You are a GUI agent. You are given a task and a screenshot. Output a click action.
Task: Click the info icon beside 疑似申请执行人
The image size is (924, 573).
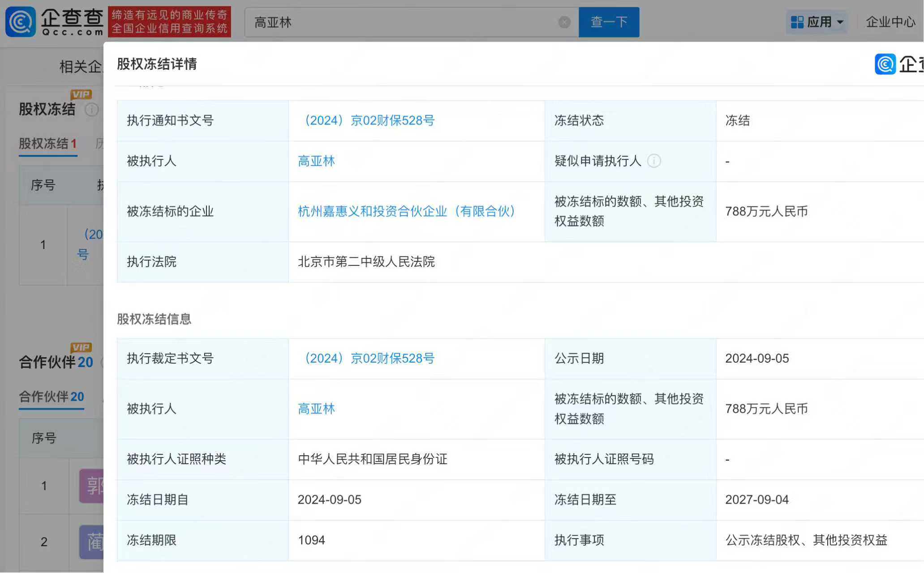pos(654,161)
